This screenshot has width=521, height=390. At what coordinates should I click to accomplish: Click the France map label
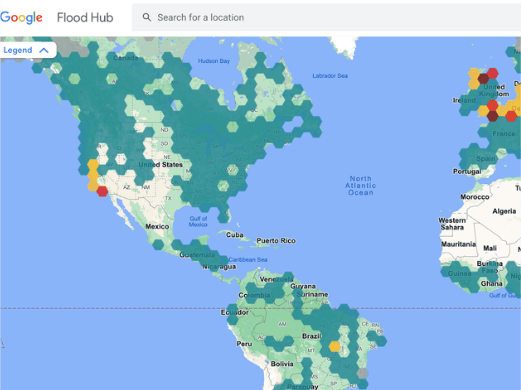coord(504,134)
